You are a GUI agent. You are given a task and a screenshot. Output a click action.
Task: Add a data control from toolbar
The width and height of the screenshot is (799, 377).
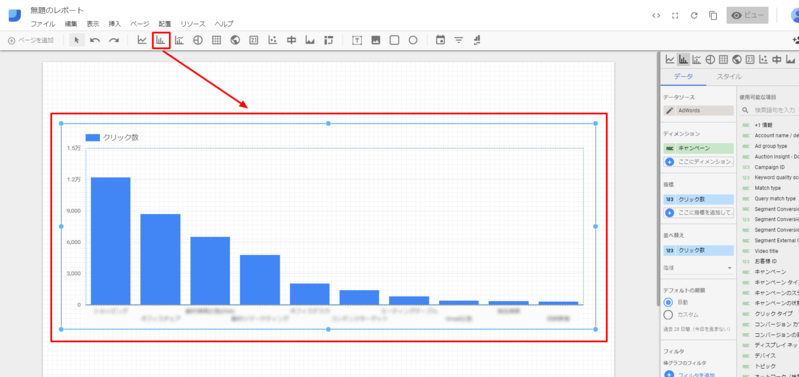pos(477,40)
